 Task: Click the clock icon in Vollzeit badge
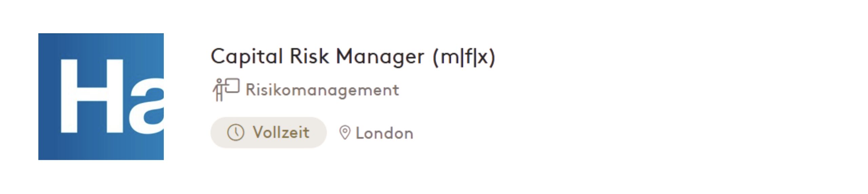(235, 133)
